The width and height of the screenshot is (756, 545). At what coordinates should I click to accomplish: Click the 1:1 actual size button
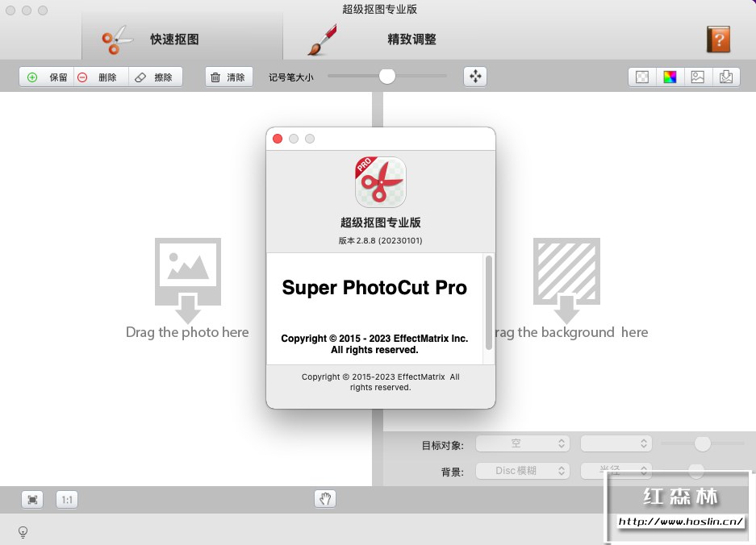(67, 500)
